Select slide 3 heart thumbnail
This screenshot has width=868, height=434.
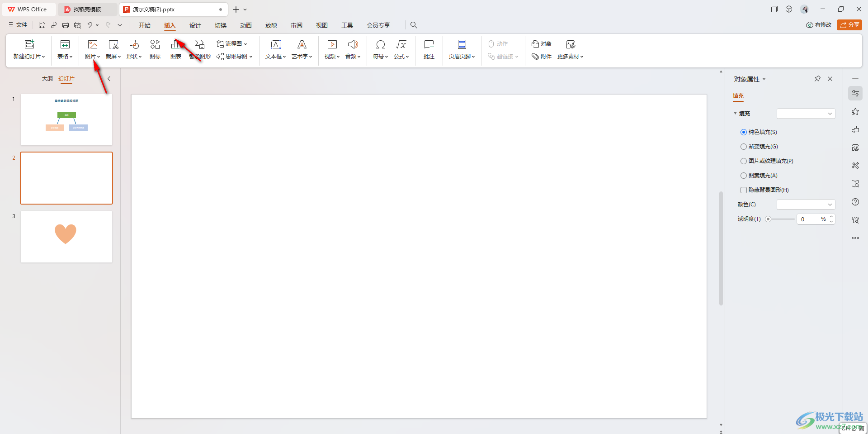click(66, 237)
